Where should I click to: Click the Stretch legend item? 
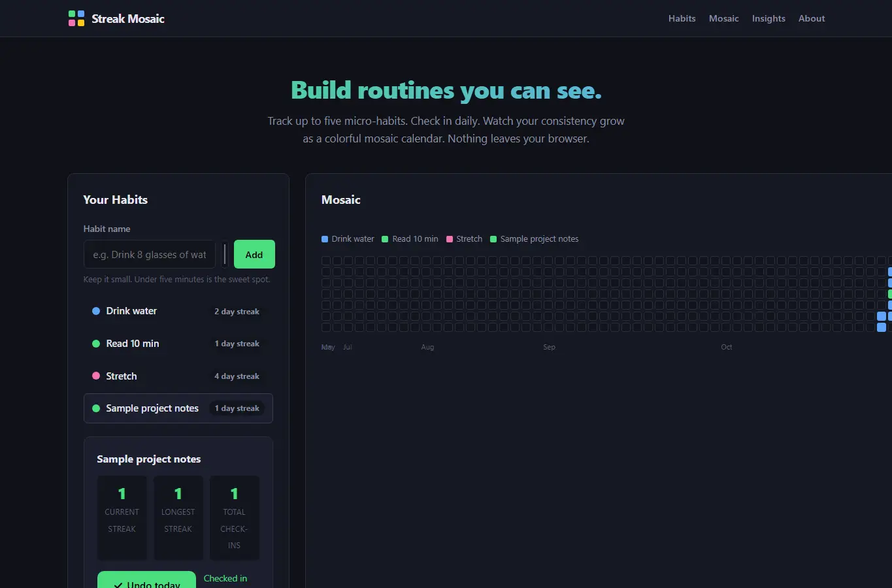pyautogui.click(x=464, y=239)
